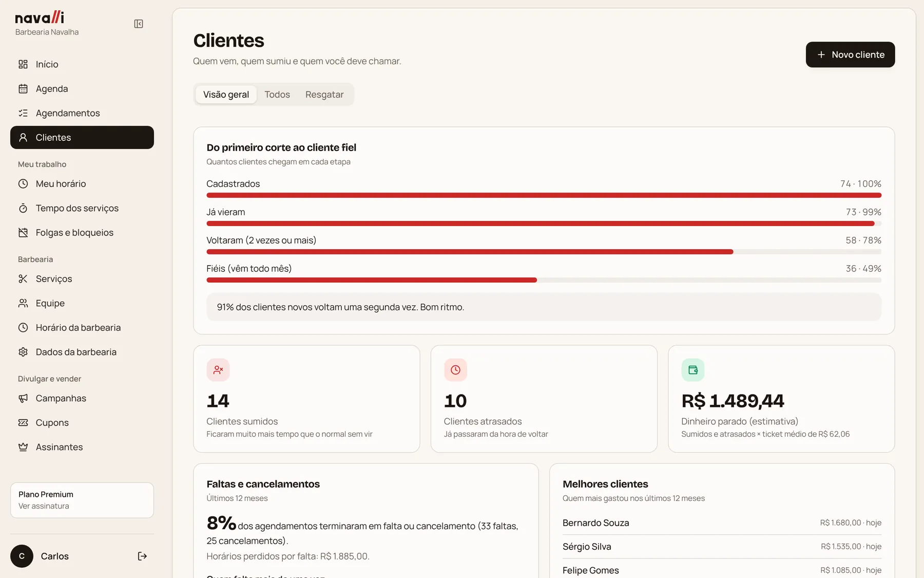
Task: Click the Cadastrados progress bar
Action: 544,195
